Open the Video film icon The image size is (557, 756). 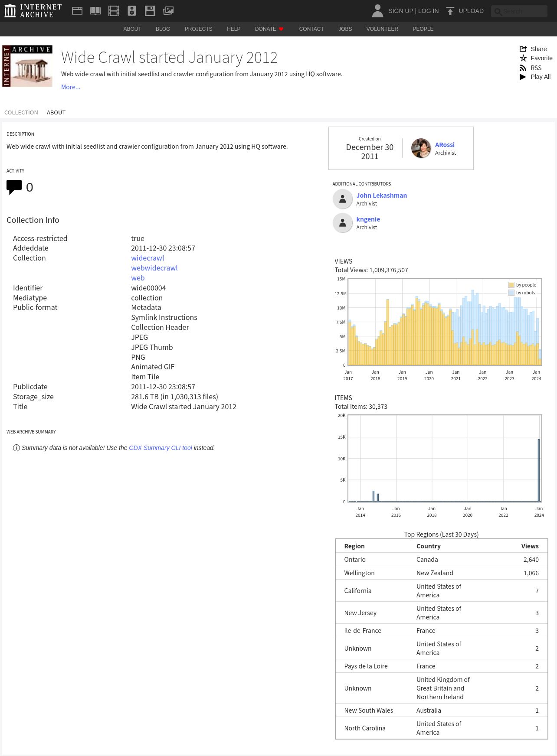click(x=114, y=11)
